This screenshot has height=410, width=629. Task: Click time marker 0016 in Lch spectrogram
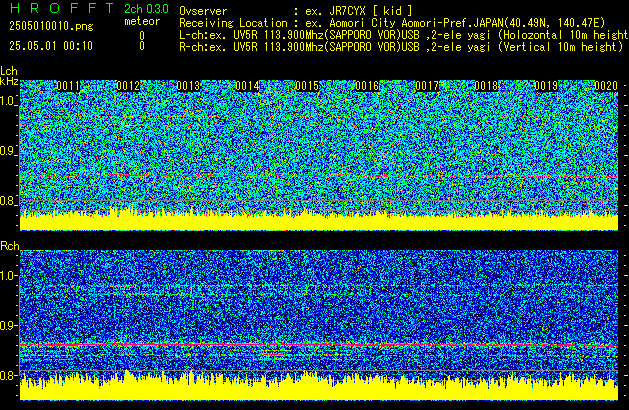pos(367,86)
